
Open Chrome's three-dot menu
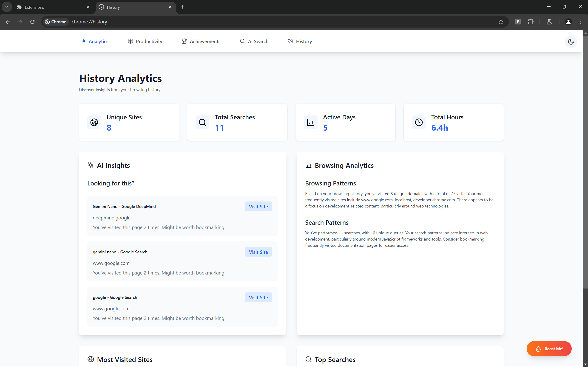click(581, 22)
